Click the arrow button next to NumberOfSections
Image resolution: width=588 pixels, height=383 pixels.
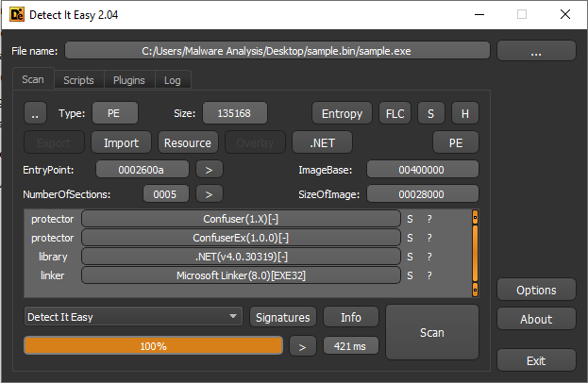coord(210,194)
